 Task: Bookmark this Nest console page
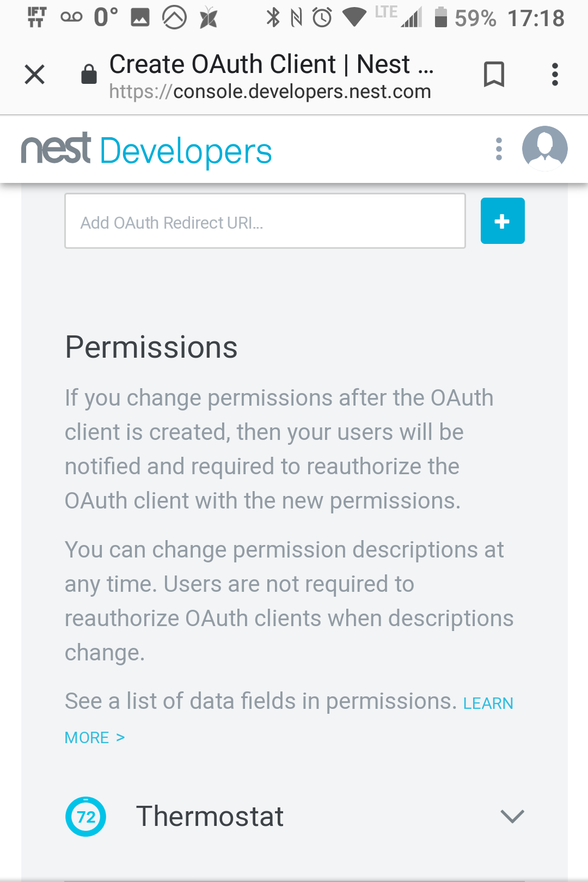tap(494, 75)
